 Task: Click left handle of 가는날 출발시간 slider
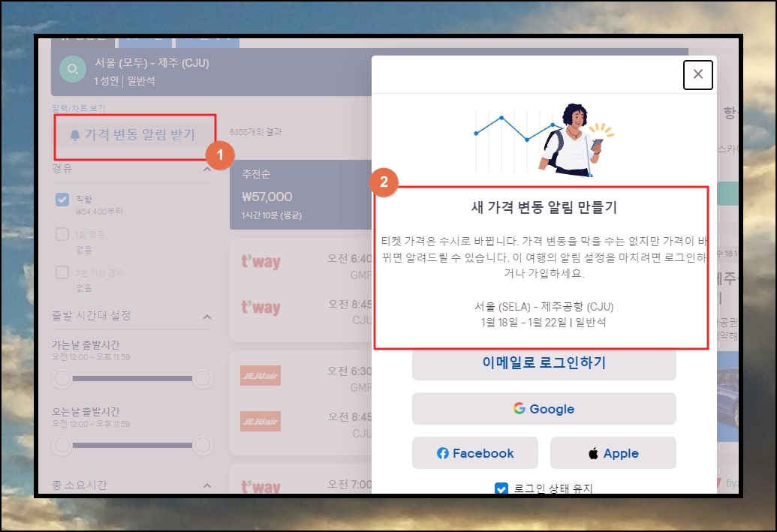tap(62, 378)
